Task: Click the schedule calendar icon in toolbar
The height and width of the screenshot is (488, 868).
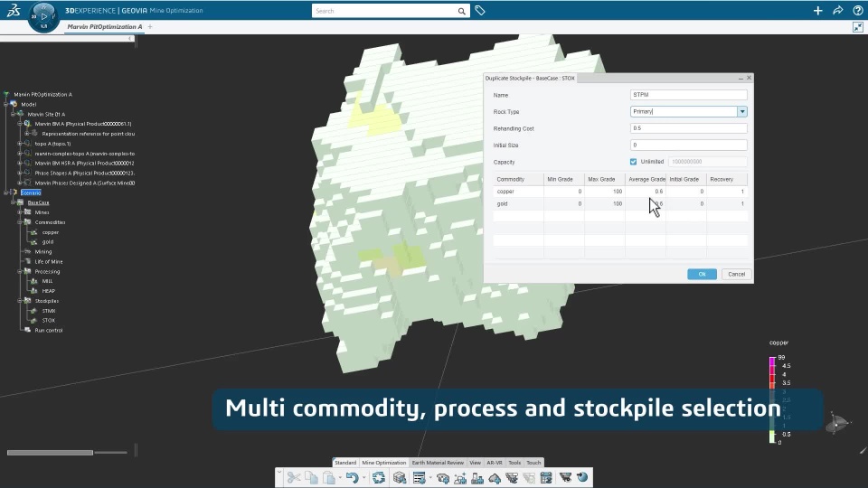Action: pos(546,477)
